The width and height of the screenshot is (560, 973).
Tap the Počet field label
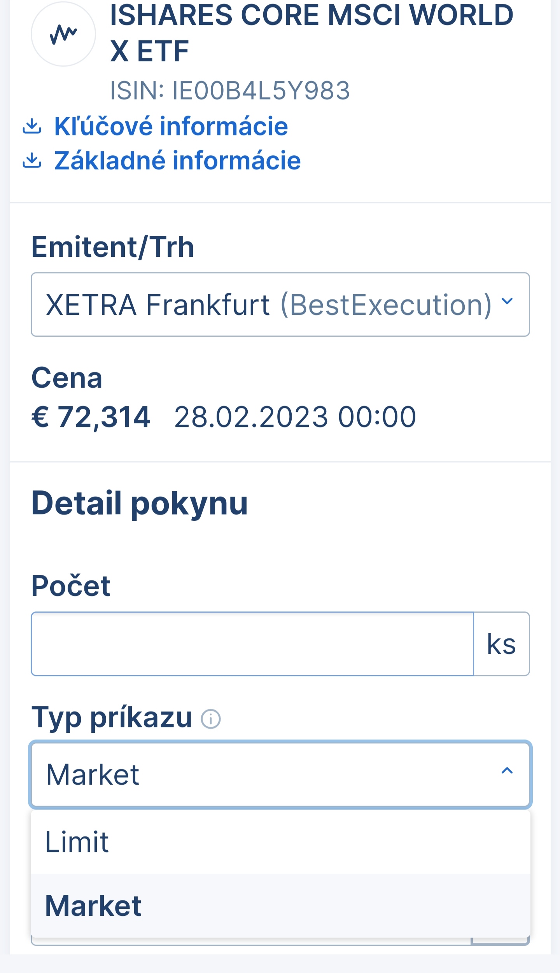[x=71, y=585]
